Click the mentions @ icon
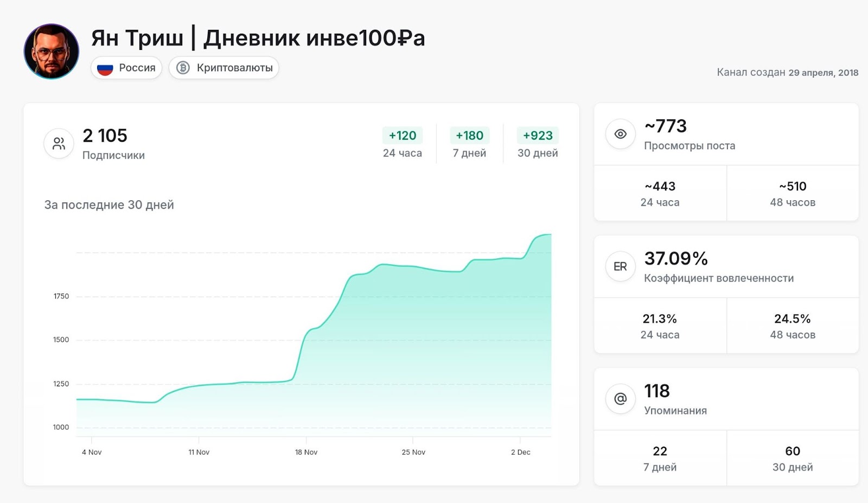Image resolution: width=868 pixels, height=503 pixels. point(620,399)
